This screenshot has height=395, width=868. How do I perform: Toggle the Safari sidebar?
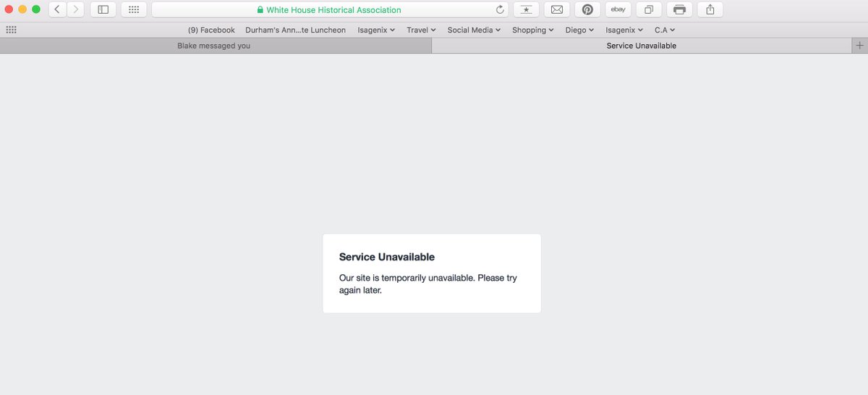(x=103, y=9)
